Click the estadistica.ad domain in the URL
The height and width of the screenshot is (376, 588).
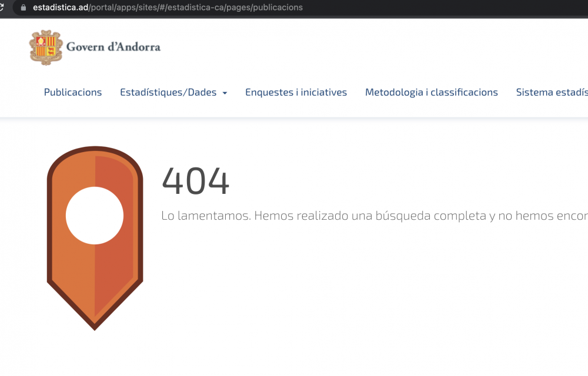click(60, 8)
